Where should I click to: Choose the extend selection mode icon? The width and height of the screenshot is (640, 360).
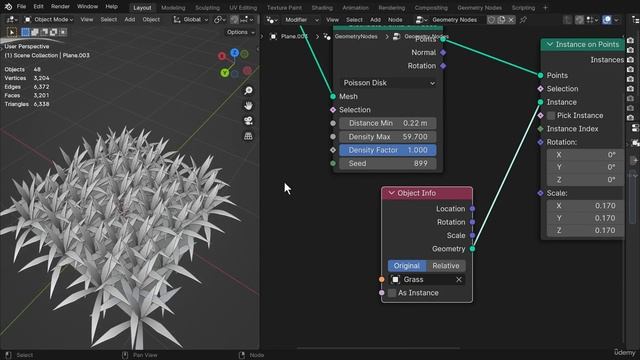click(35, 32)
